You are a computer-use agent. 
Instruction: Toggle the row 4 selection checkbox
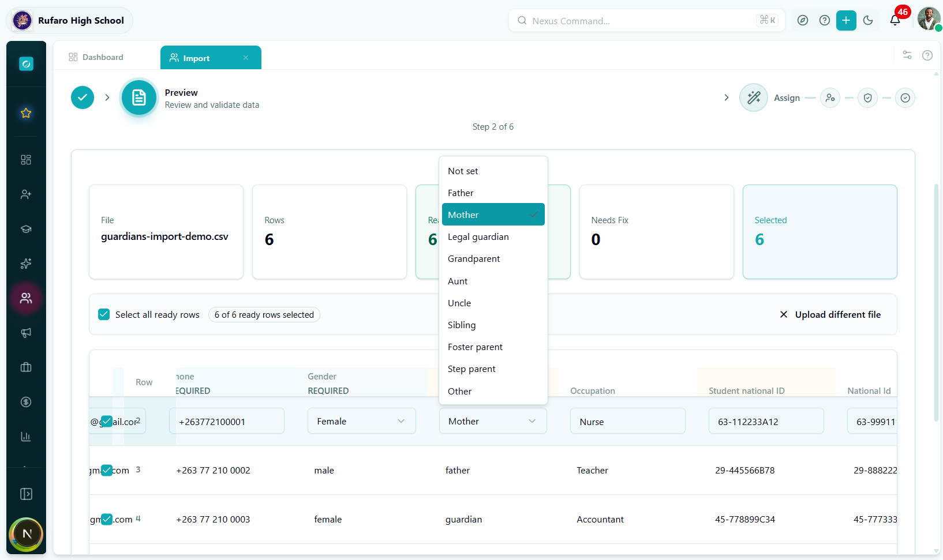pos(107,519)
